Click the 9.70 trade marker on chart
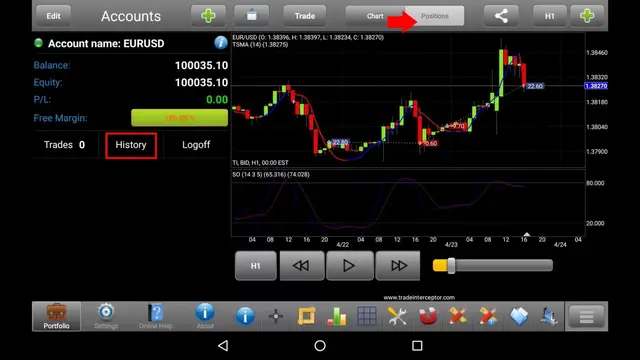 458,126
